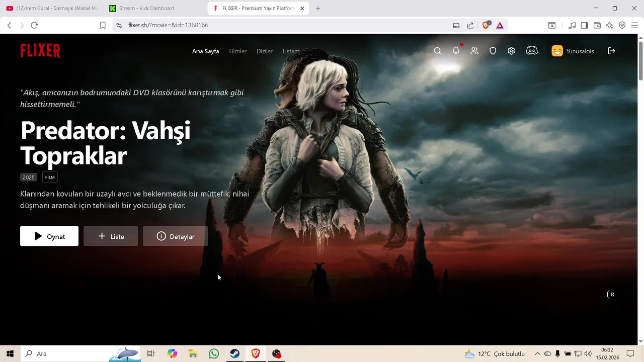The width and height of the screenshot is (644, 362).
Task: Click the address bar URL
Action: (168, 25)
